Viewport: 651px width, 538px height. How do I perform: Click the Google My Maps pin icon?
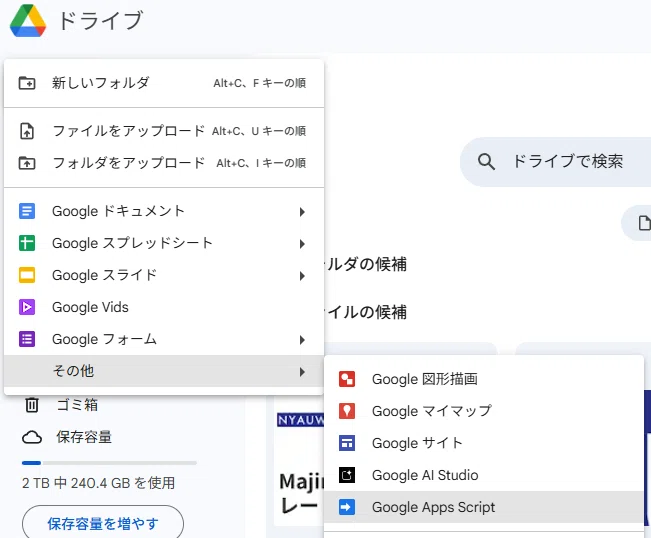[x=347, y=411]
